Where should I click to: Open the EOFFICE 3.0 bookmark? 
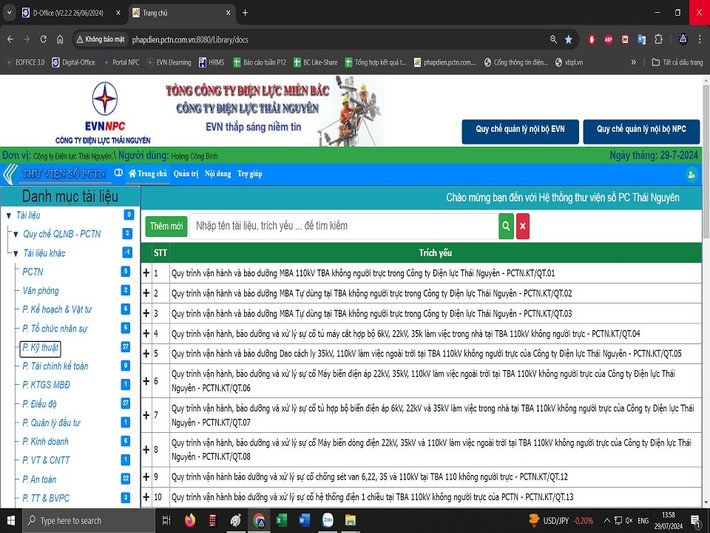(x=25, y=62)
